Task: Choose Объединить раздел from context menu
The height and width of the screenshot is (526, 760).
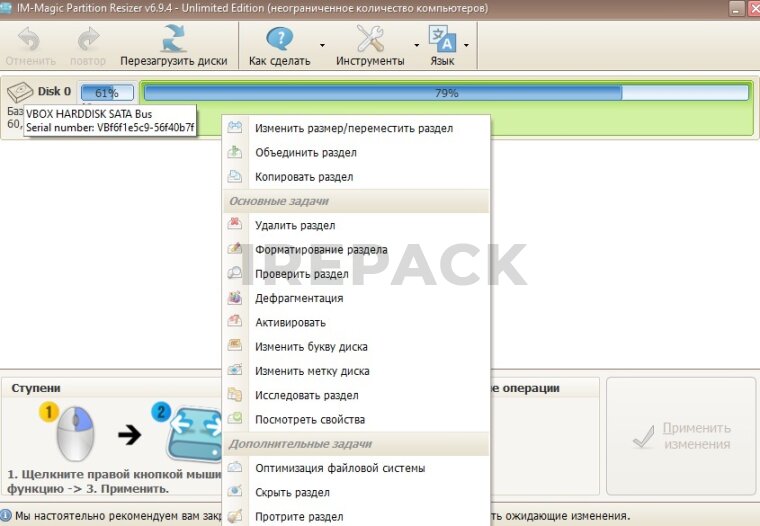Action: coord(305,153)
